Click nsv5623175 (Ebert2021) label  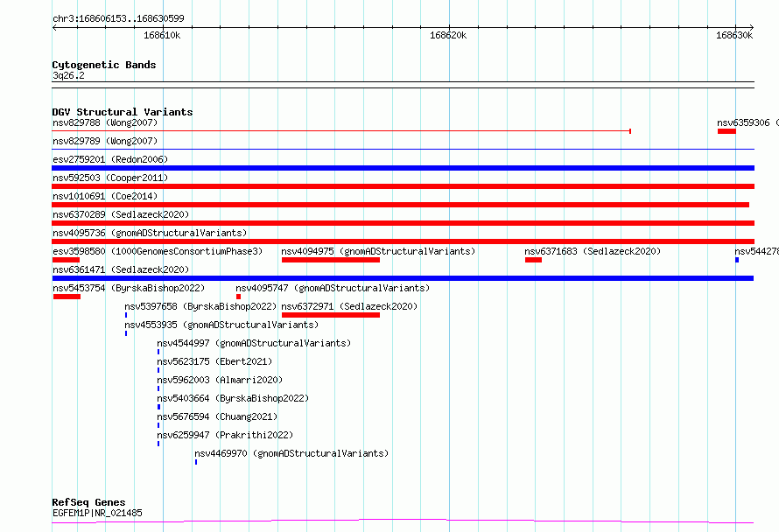(214, 361)
